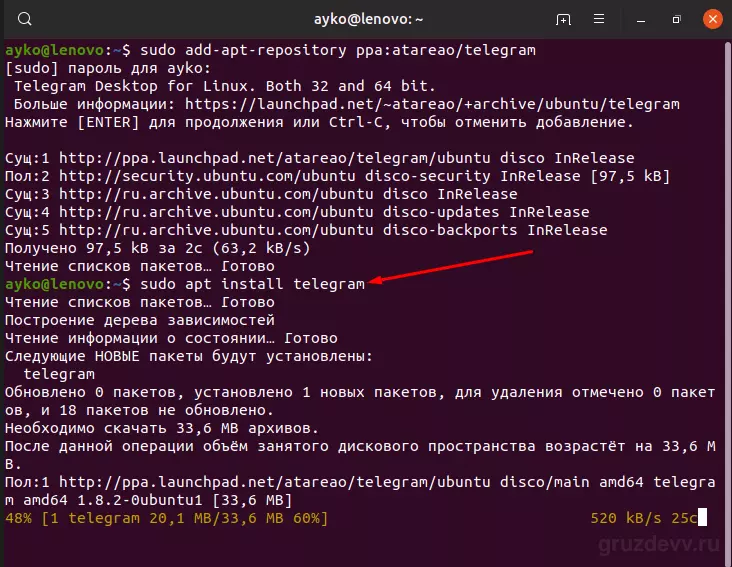Click the security.ubuntu.com URL on Пол:2 line
The width and height of the screenshot is (732, 567).
[x=207, y=176]
